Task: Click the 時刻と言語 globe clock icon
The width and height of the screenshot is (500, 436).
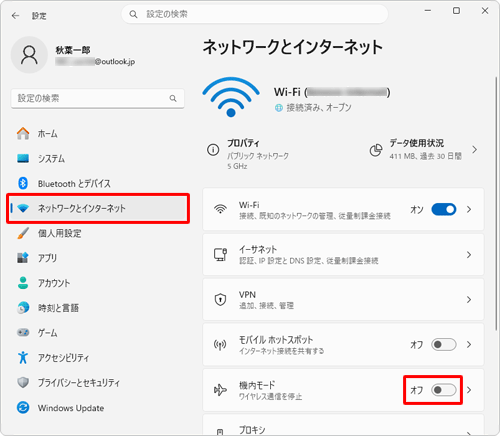Action: [x=23, y=307]
